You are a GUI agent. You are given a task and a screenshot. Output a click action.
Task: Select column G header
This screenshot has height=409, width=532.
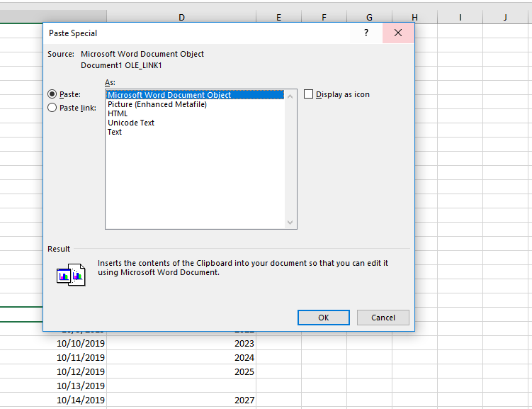coord(370,17)
